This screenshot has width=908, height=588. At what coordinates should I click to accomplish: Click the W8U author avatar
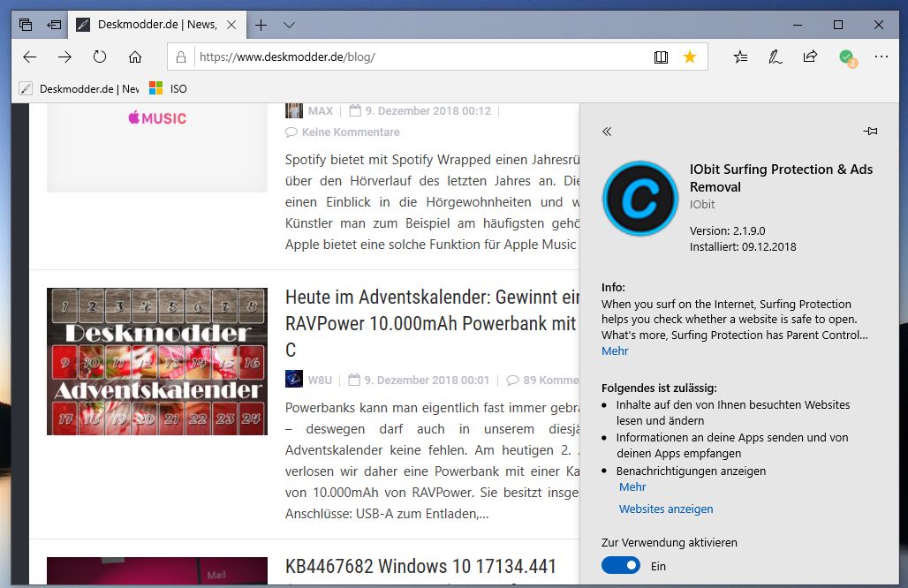pyautogui.click(x=294, y=379)
